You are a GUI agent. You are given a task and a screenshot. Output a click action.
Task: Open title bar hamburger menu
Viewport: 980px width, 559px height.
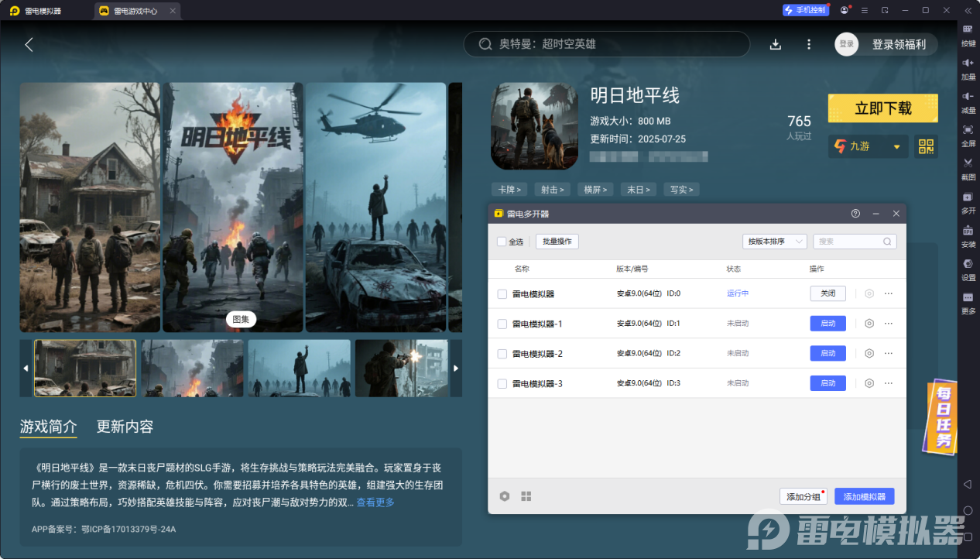pos(865,10)
